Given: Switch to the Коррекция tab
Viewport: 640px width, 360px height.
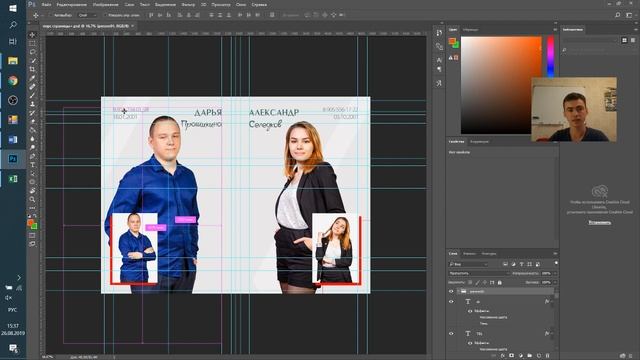Looking at the screenshot, I should pyautogui.click(x=479, y=142).
